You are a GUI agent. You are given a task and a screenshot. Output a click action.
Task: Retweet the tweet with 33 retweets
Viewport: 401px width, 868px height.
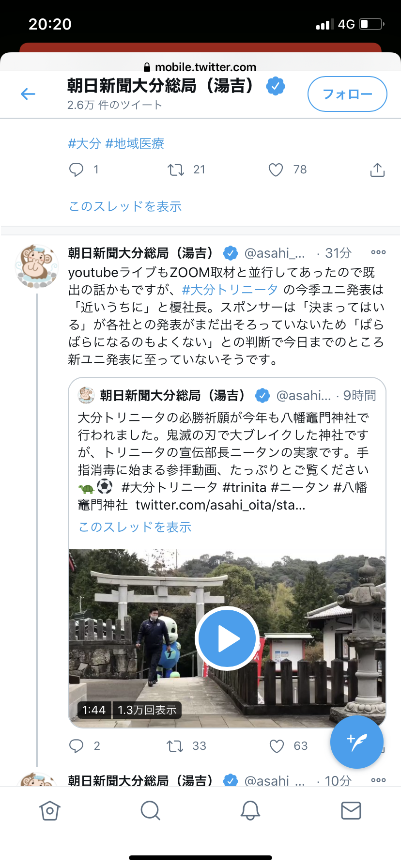click(x=175, y=746)
